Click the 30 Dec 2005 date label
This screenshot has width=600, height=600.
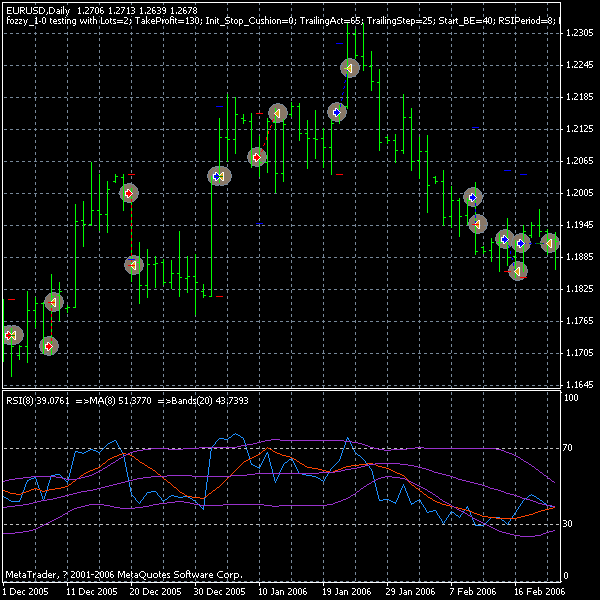219,592
